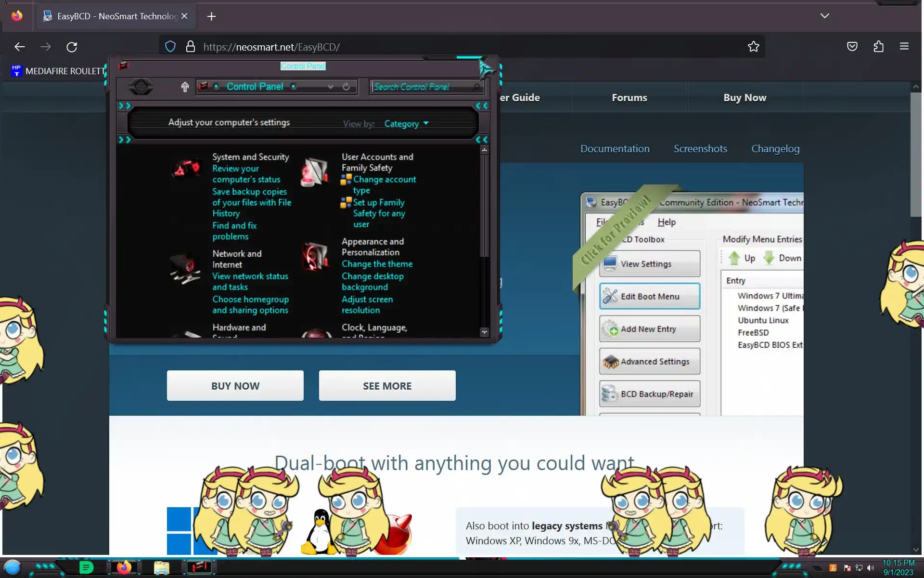Click the Control Panel scroll down arrow
Screen dimensions: 924x578
[x=484, y=332]
